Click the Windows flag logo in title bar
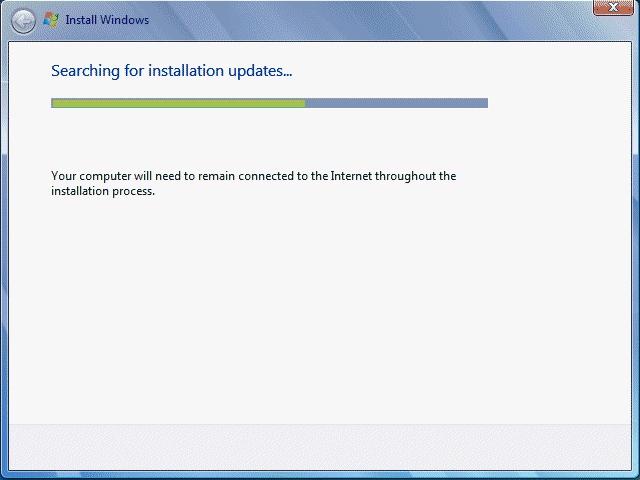640x480 pixels. (x=51, y=20)
